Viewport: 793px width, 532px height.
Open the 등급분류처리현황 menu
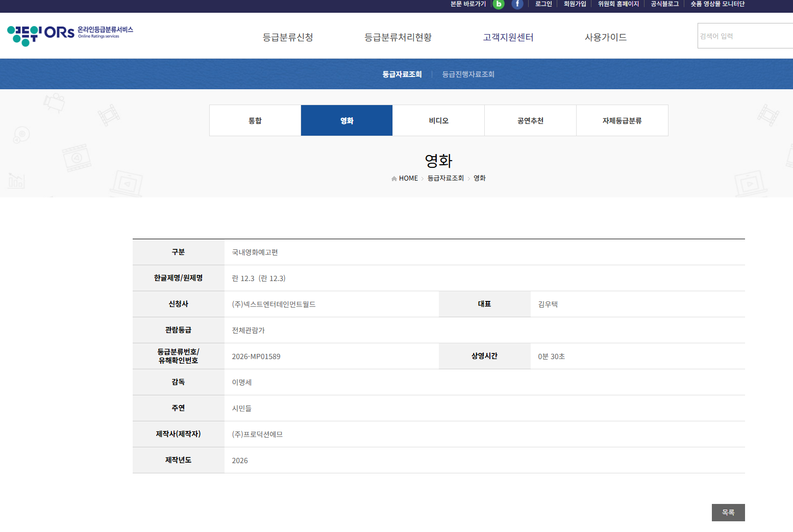pos(398,37)
